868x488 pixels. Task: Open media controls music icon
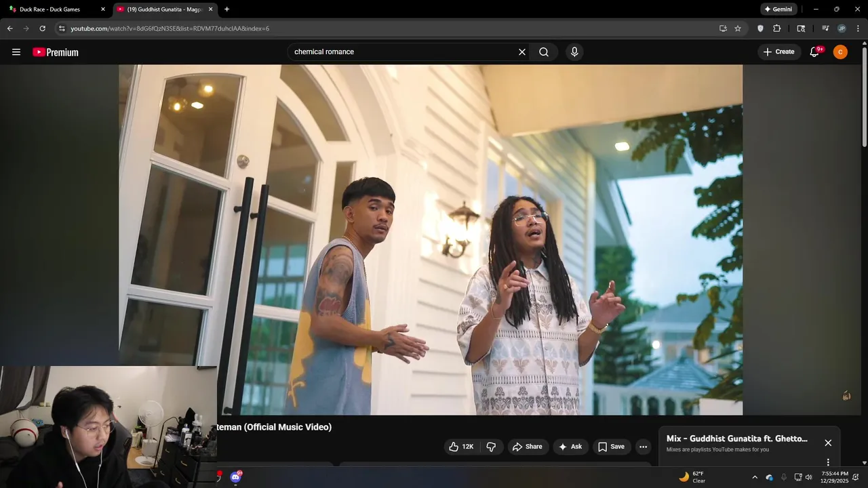click(x=825, y=28)
